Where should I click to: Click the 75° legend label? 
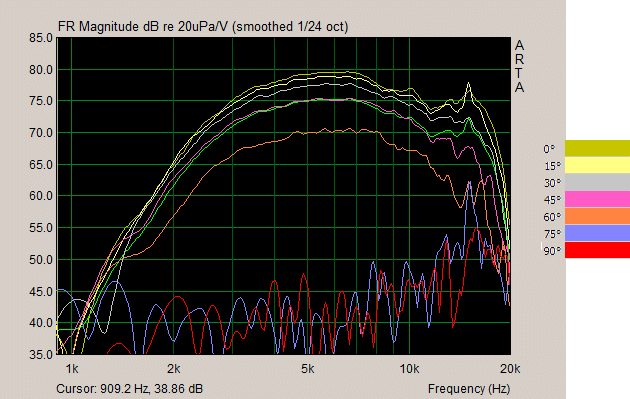pyautogui.click(x=552, y=234)
